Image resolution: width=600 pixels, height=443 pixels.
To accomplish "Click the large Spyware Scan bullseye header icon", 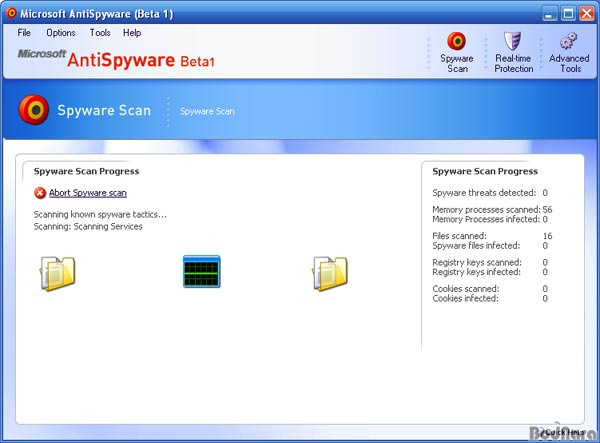I will (34, 110).
